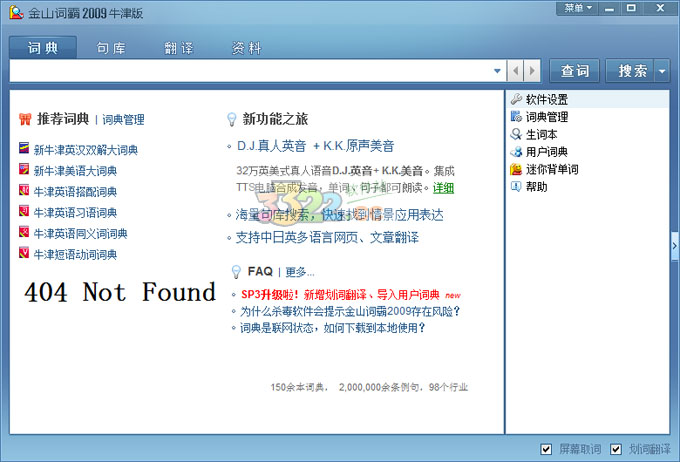Click the 帮助 help icon
This screenshot has height=462, width=680.
pos(516,186)
